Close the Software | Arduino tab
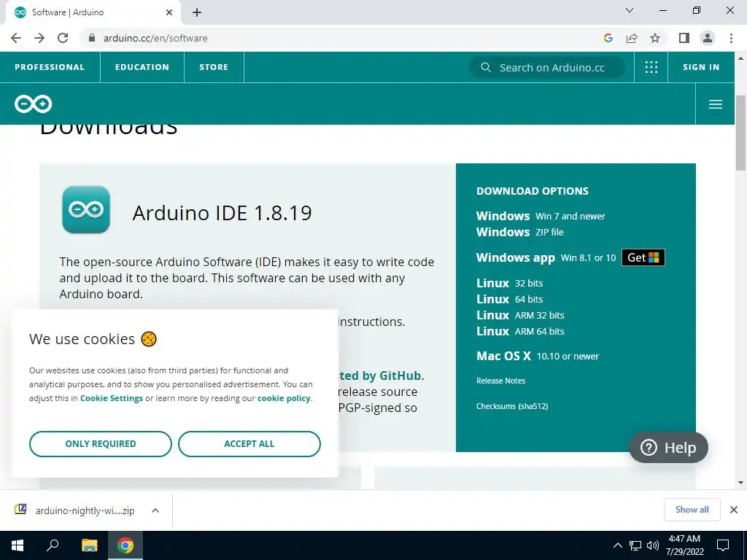 tap(169, 12)
